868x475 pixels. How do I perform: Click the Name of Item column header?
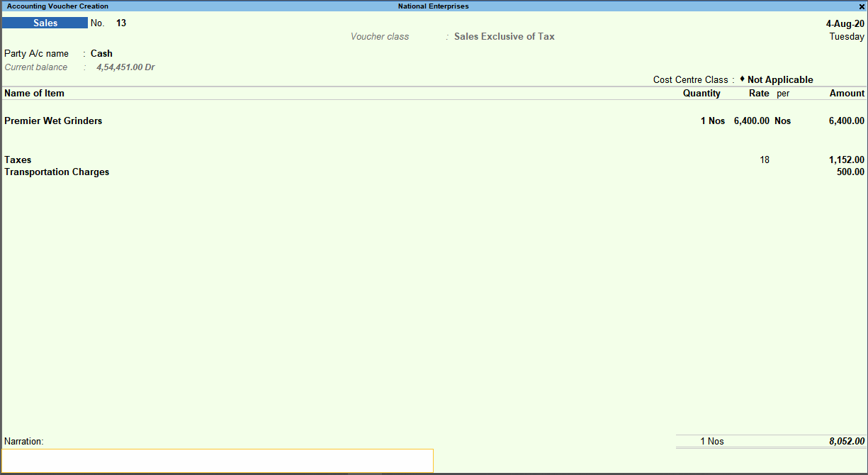coord(34,93)
